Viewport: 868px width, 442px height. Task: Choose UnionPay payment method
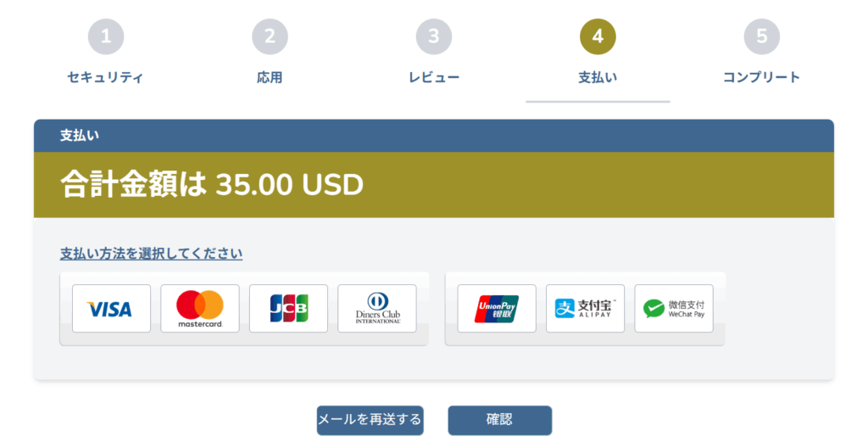pyautogui.click(x=497, y=309)
